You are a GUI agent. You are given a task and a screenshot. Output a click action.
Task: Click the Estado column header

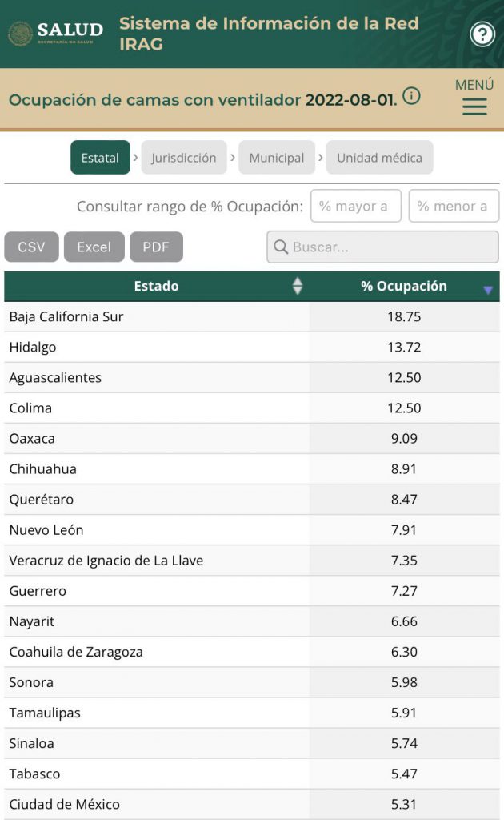click(156, 286)
